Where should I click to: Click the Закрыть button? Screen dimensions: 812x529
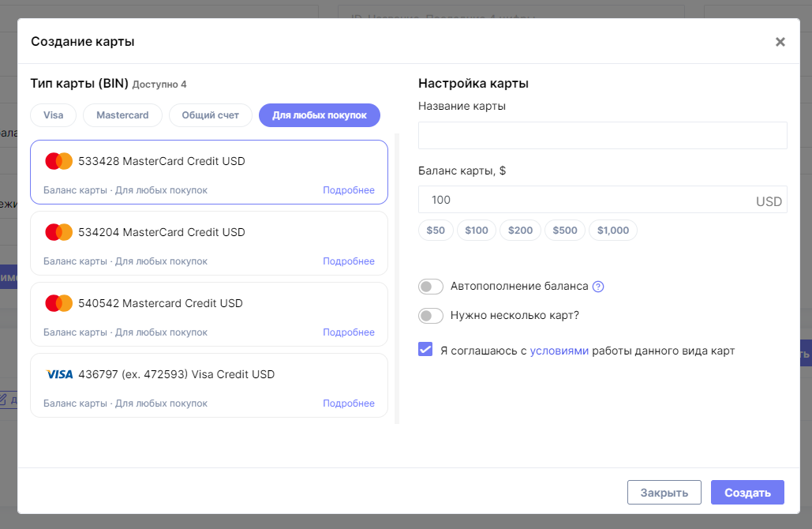(x=664, y=493)
